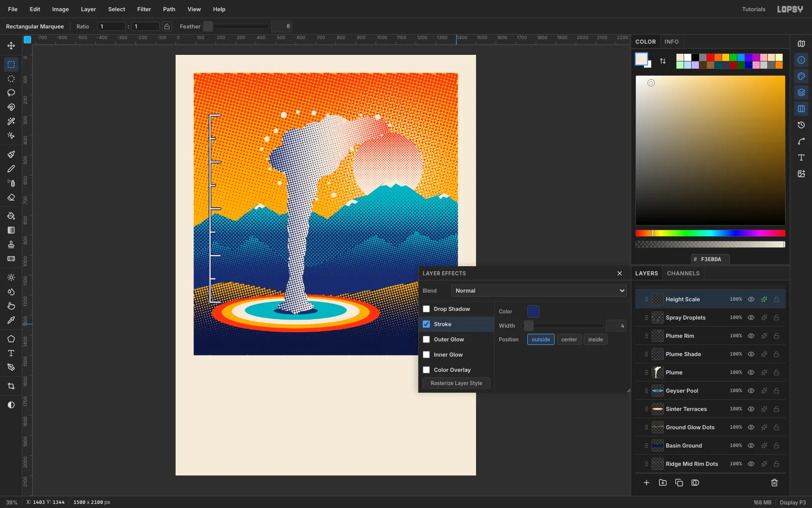Screen dimensions: 812x508
Task: Select the Eyedropper tool
Action: coord(11,320)
